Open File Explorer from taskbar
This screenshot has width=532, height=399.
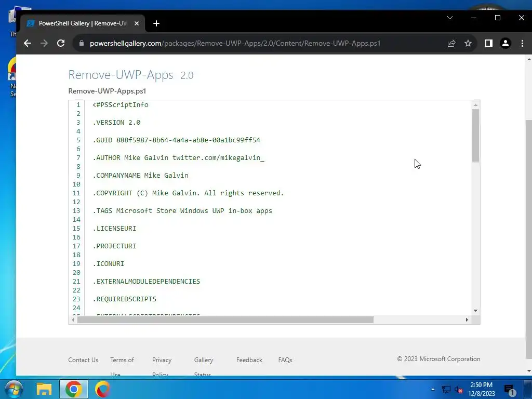(x=44, y=389)
